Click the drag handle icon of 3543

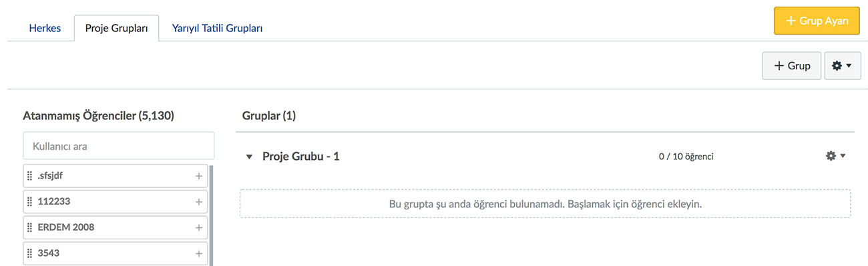pos(29,253)
